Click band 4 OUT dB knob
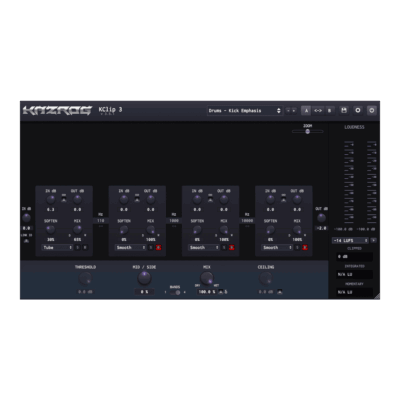400x400 pixels. pyautogui.click(x=297, y=200)
